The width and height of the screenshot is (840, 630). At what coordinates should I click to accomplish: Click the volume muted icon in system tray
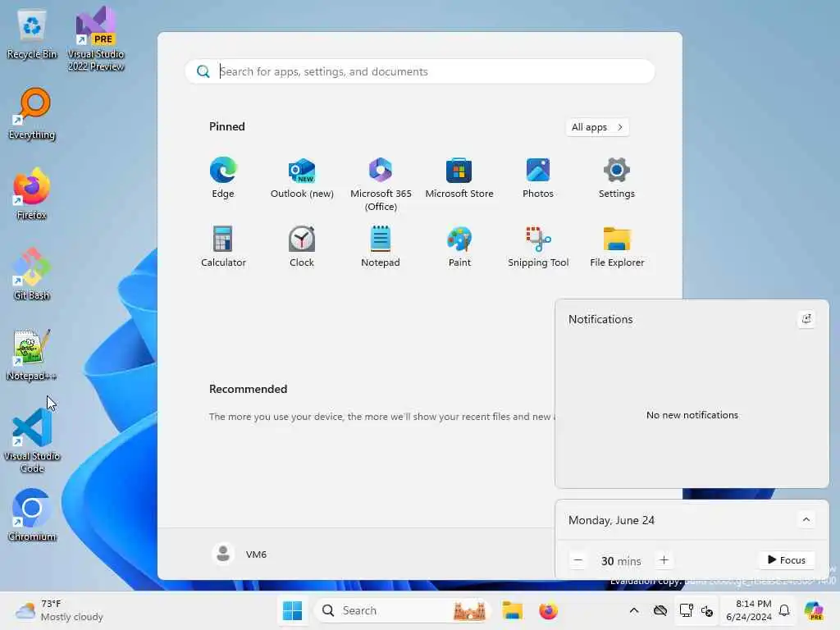tap(706, 610)
